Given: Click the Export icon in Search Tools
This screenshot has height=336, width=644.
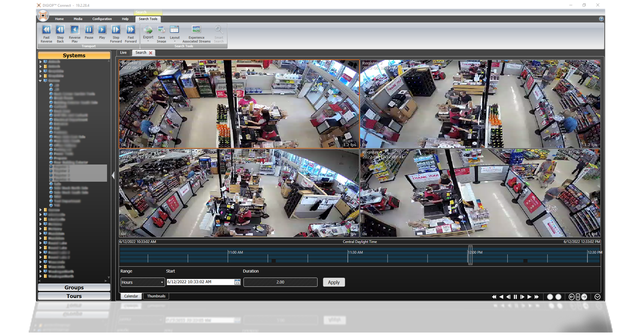Looking at the screenshot, I should (148, 31).
